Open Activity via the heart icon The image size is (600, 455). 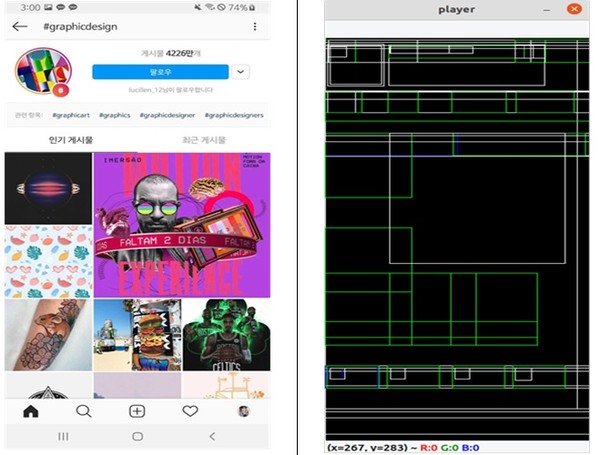coord(190,411)
